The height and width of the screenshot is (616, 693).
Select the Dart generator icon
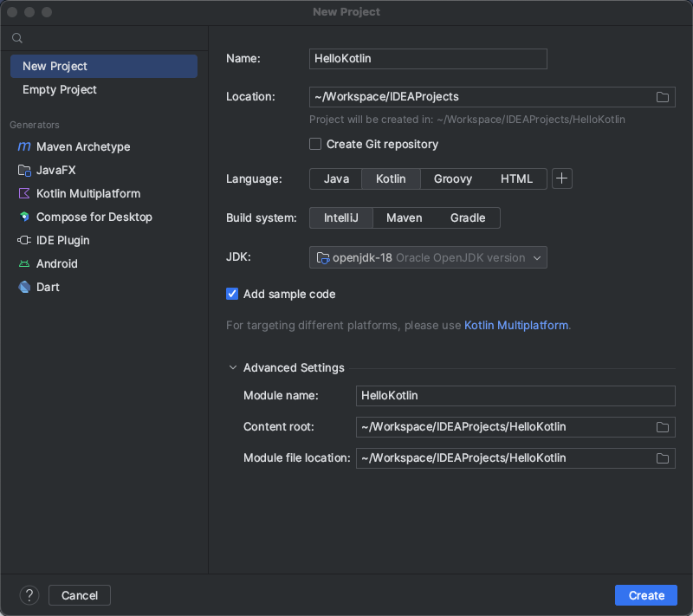(24, 288)
